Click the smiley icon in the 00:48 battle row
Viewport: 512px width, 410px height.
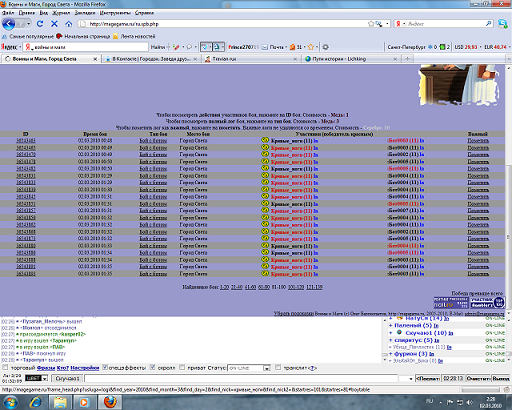[x=265, y=140]
